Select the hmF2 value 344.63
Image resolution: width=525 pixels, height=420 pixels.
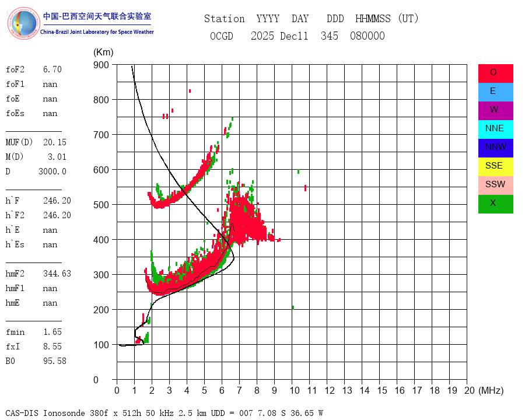coord(57,274)
